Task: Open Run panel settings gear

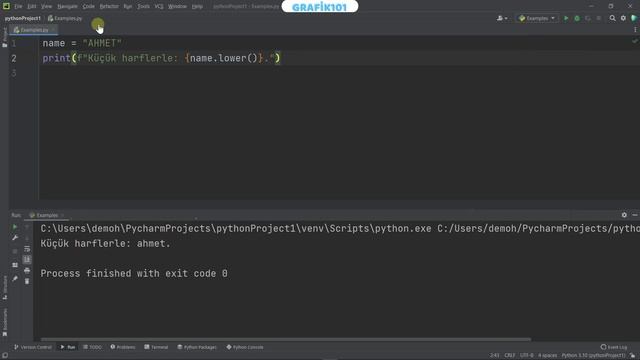Action: pyautogui.click(x=624, y=215)
